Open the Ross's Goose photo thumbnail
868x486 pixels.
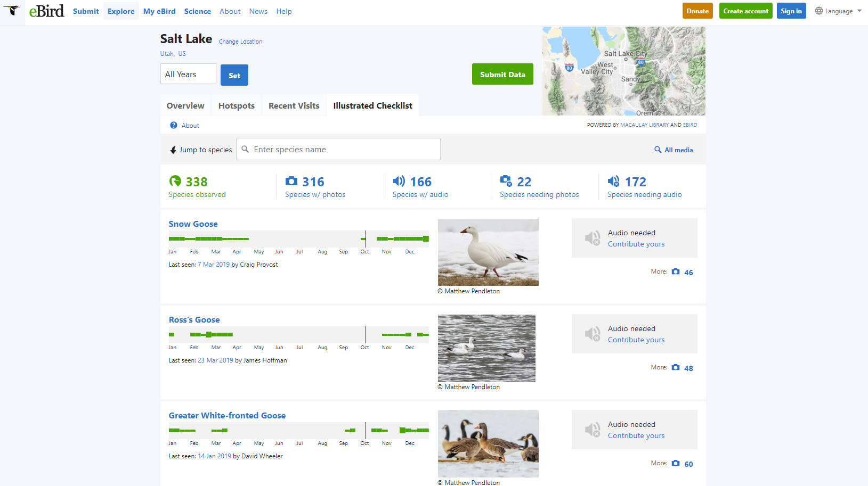[486, 348]
